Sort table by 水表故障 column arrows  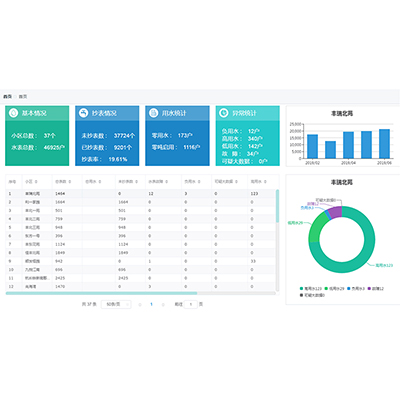[166, 182]
